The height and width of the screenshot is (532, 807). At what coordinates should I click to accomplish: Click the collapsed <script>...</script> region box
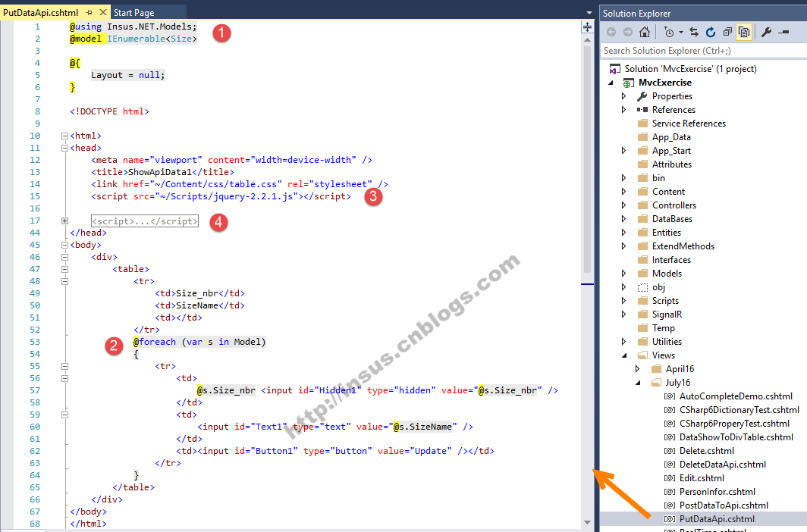click(145, 221)
